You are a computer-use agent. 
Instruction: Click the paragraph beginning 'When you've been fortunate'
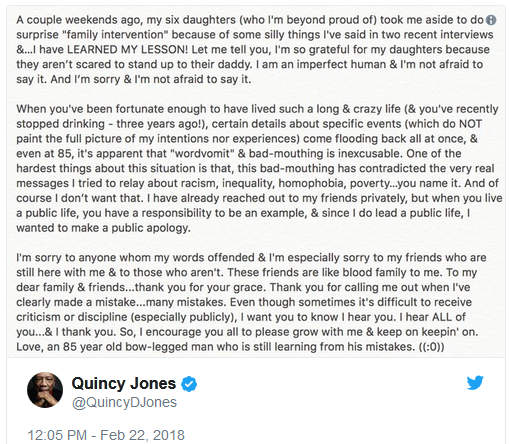point(259,168)
